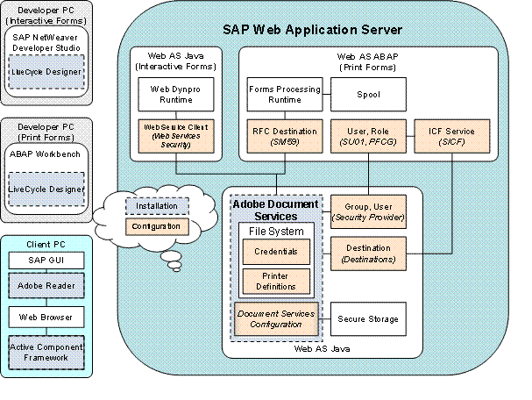This screenshot has height=400, width=532.
Task: Select the Secure Storage box
Action: (367, 318)
